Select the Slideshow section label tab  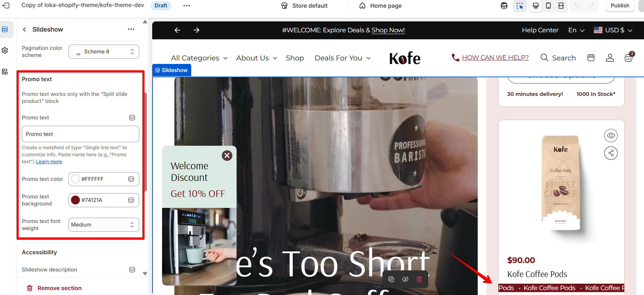172,70
